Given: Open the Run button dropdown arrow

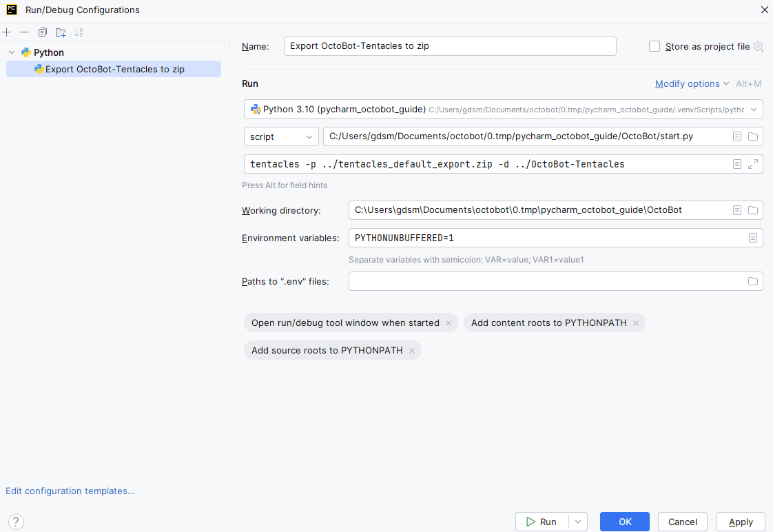Looking at the screenshot, I should point(578,522).
